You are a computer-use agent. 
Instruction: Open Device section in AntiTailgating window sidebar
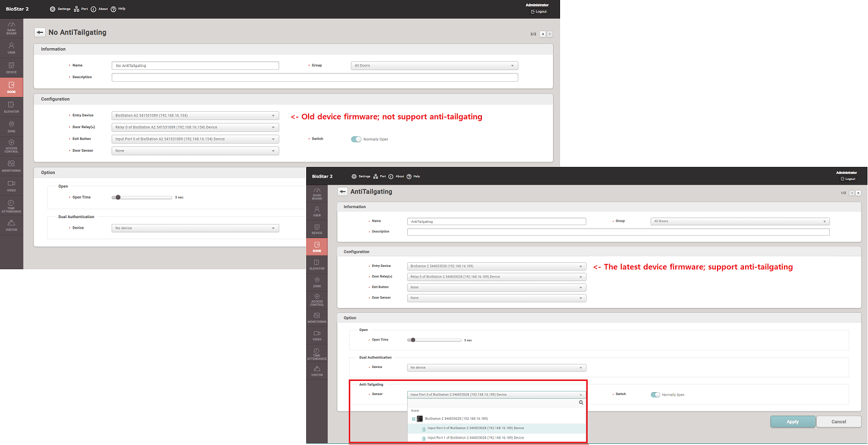click(x=317, y=229)
